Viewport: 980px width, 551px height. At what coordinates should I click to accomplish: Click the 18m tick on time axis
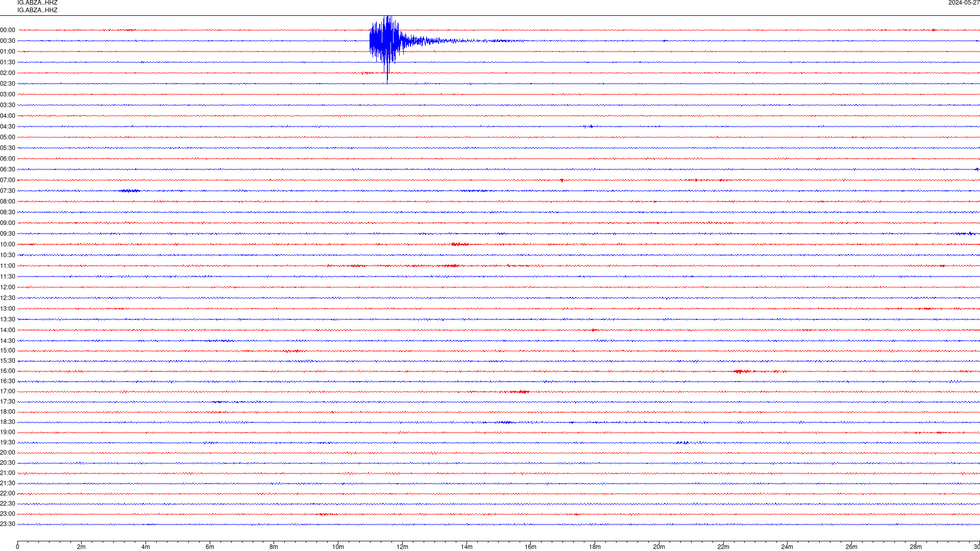(x=595, y=547)
